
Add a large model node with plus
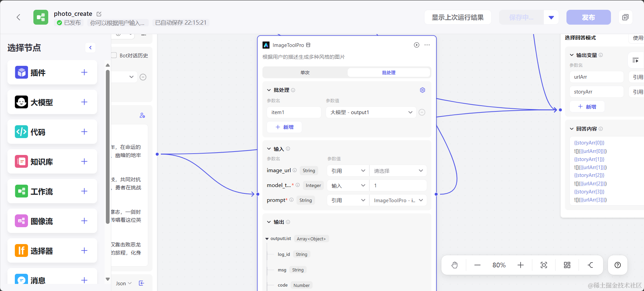pos(84,102)
